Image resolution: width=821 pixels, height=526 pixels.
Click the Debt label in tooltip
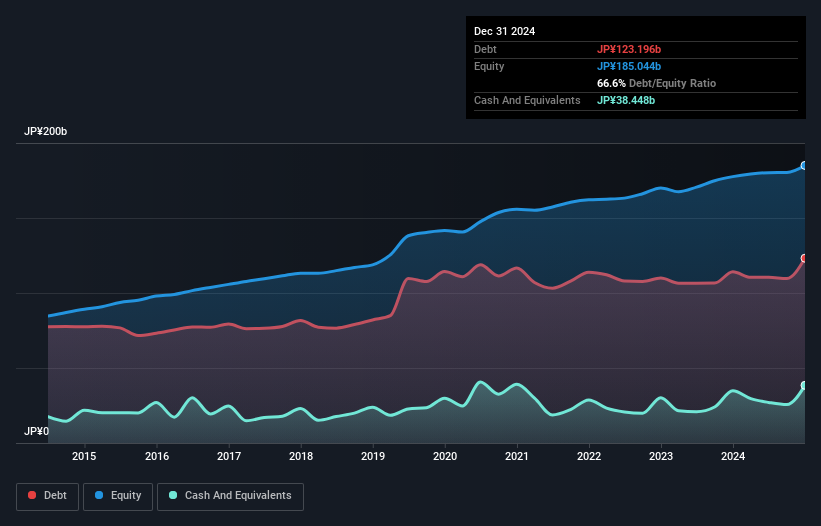tap(485, 49)
